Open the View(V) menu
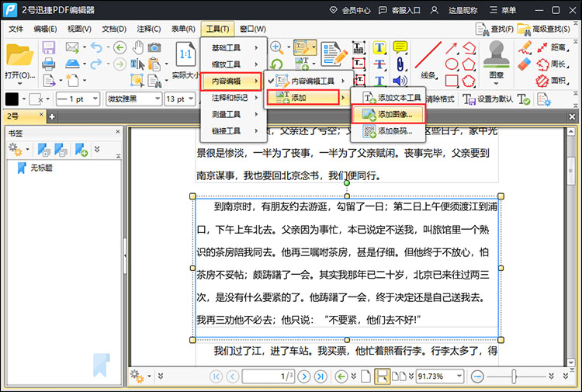Image resolution: width=582 pixels, height=392 pixels. [x=79, y=29]
